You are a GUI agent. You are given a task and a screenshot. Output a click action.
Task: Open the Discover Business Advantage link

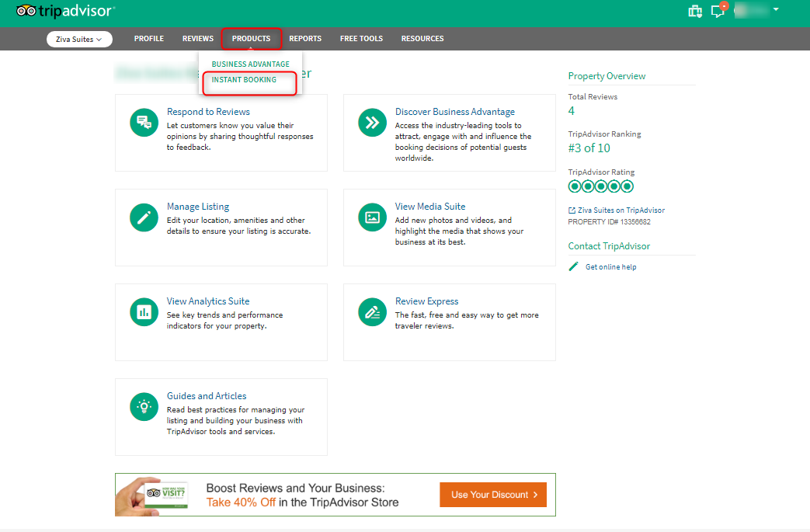coord(455,112)
